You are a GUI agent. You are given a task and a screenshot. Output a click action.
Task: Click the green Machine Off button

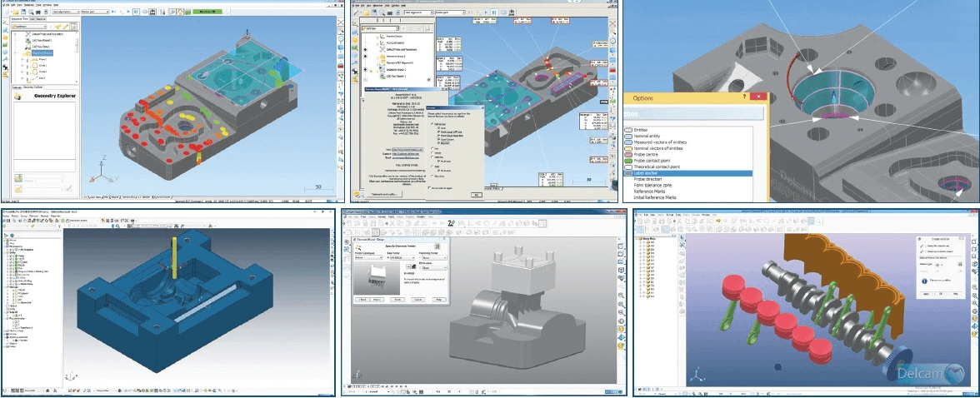click(207, 12)
